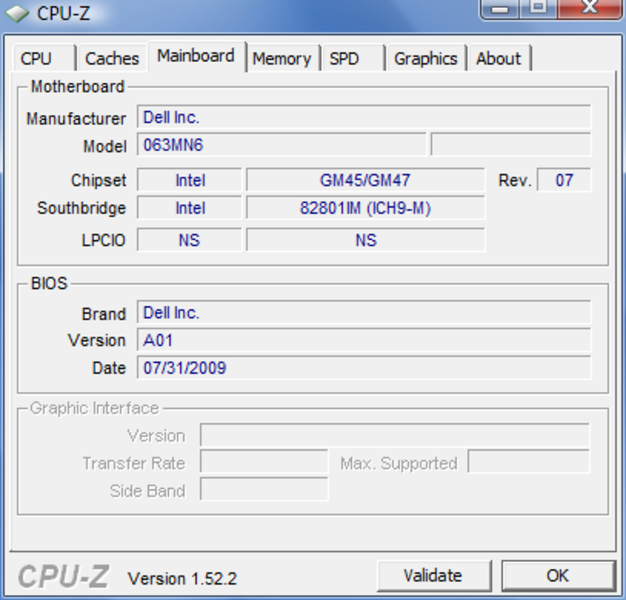
Task: Click the CPU-Z title text
Action: click(x=63, y=14)
